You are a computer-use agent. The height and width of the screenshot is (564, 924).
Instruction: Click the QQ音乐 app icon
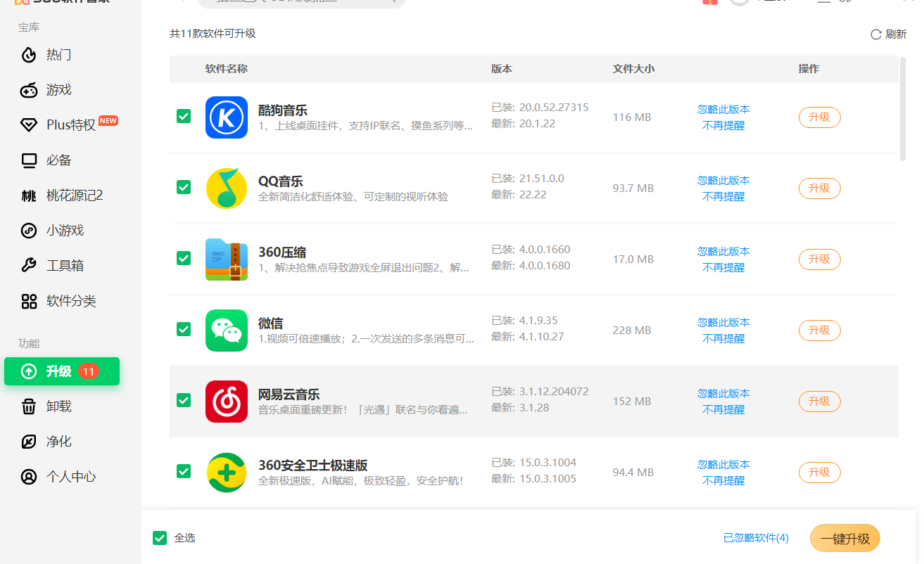click(x=227, y=188)
